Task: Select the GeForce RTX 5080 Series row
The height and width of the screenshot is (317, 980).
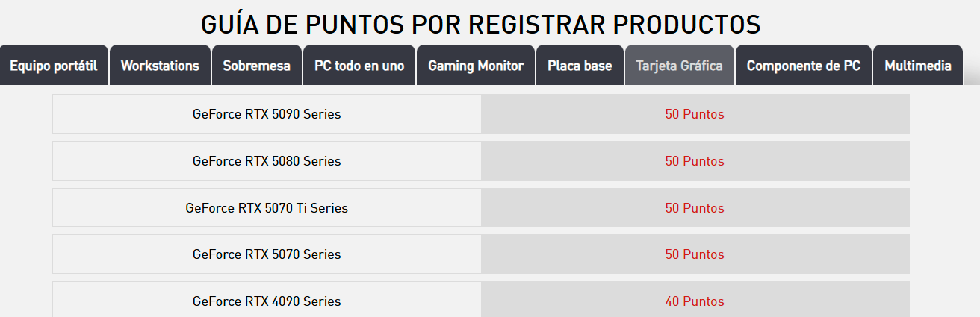Action: (x=481, y=161)
